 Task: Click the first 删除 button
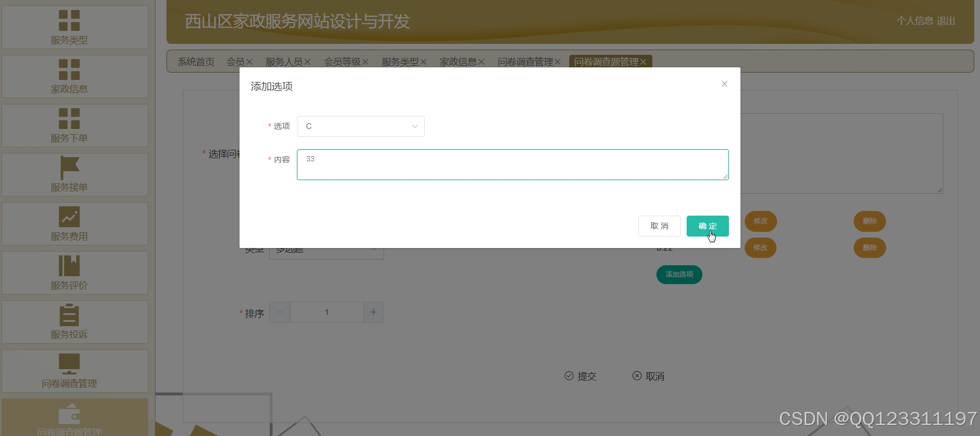point(869,221)
